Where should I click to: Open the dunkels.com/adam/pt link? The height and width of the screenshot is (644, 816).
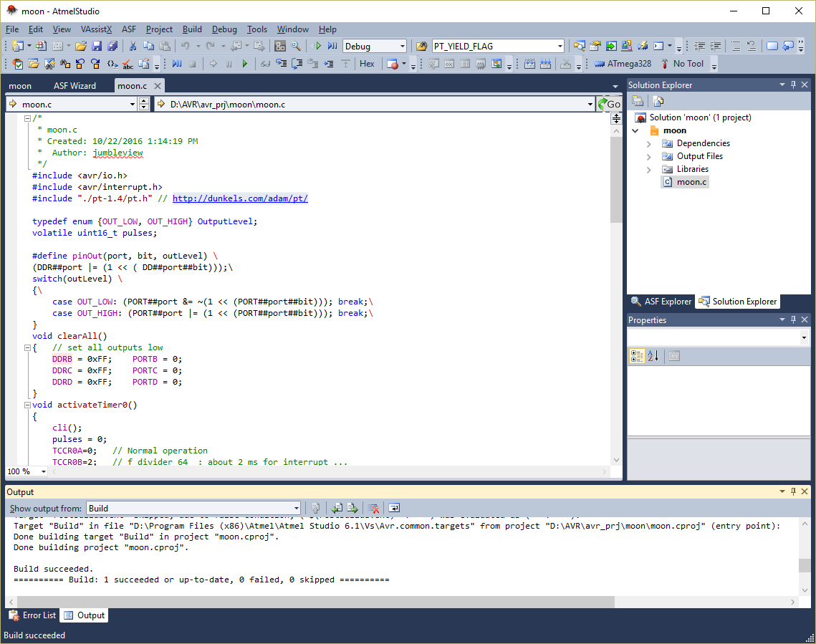240,198
